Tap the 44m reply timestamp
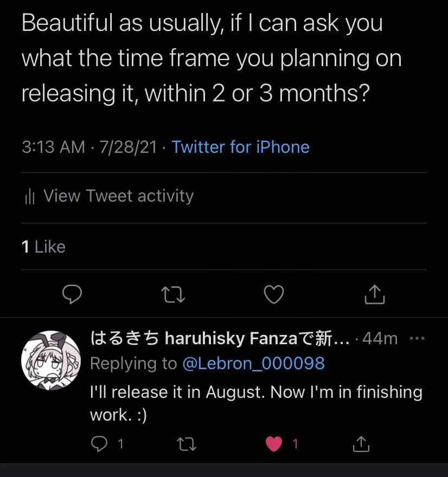The height and width of the screenshot is (477, 448). point(380,339)
